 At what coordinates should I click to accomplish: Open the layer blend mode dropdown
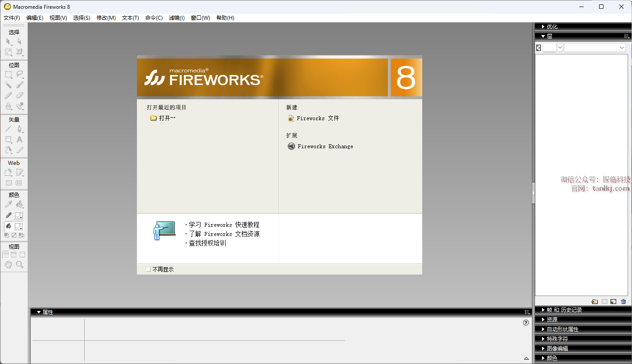pos(595,48)
